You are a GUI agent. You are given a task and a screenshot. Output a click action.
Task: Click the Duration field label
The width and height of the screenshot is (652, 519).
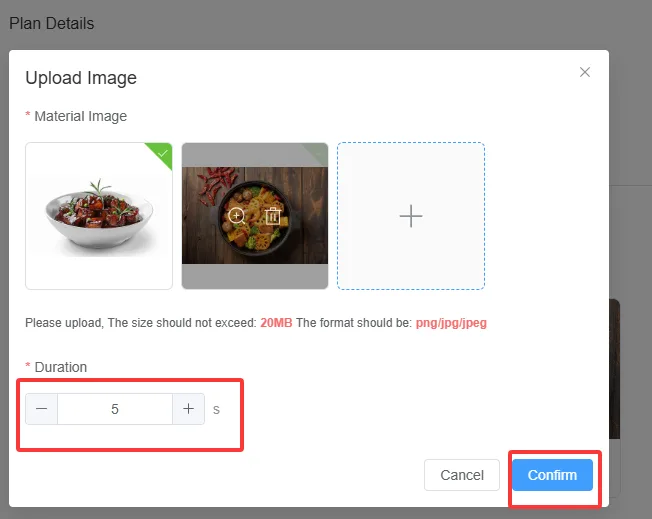61,367
